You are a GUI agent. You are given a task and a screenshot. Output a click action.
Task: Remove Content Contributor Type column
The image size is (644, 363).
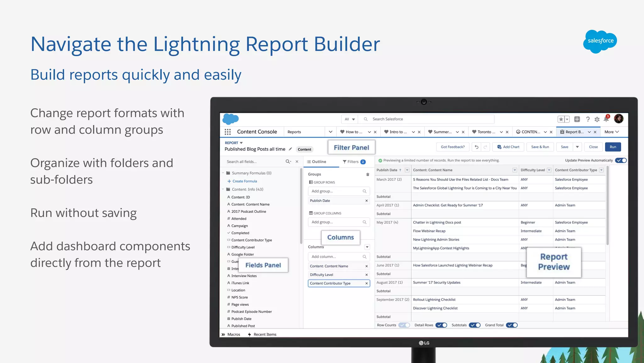(x=366, y=283)
